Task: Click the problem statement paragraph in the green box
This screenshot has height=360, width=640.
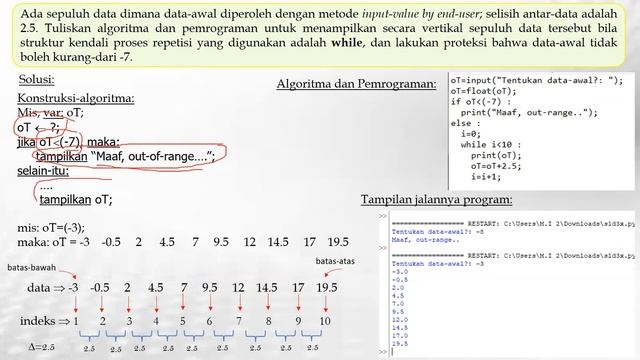Action: click(x=318, y=36)
